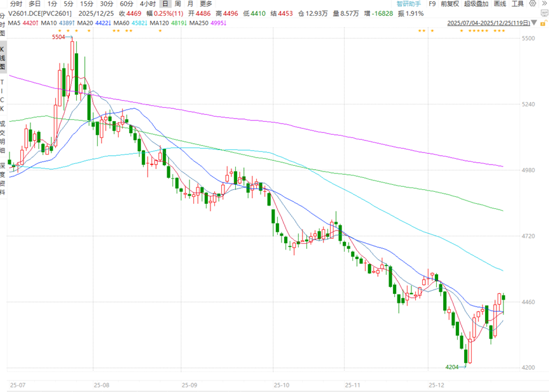Select the 5分 period tab

pyautogui.click(x=68, y=4)
